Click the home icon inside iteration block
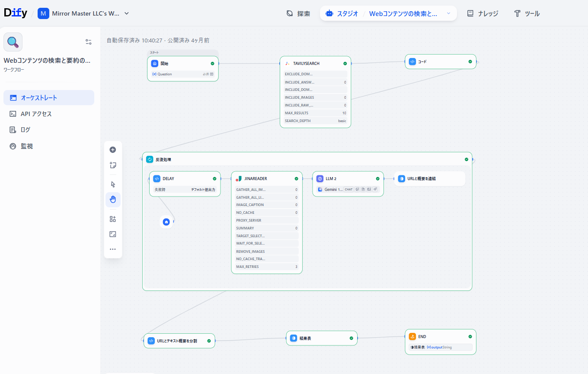588x374 pixels. point(166,222)
